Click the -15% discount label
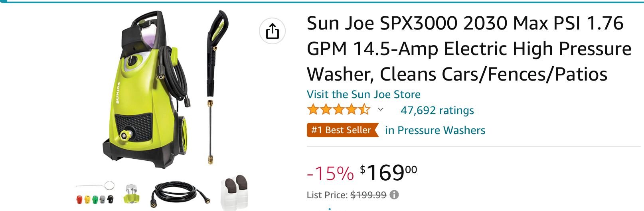The width and height of the screenshot is (644, 211). (330, 173)
